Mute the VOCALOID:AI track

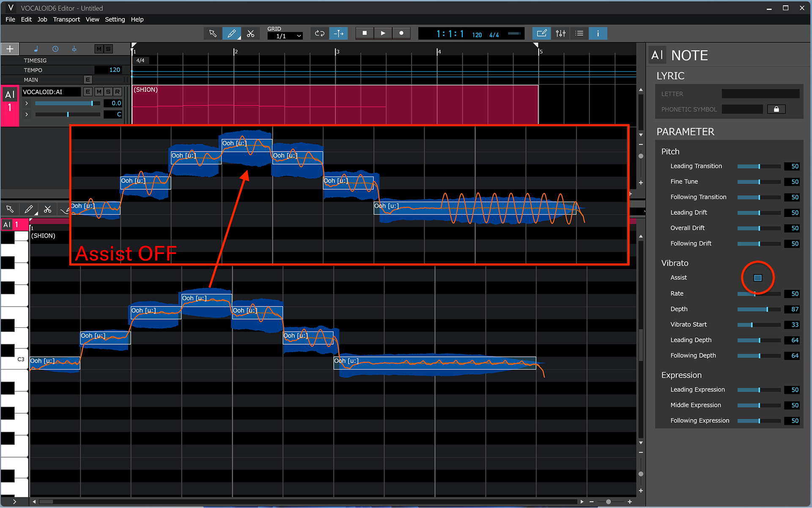pyautogui.click(x=99, y=91)
